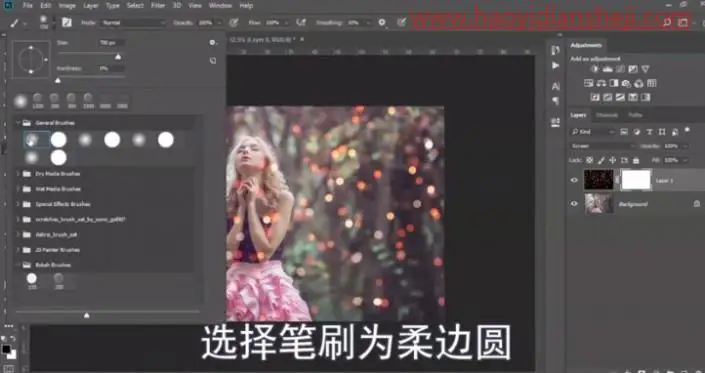Open the Paragraph panel icon
Viewport: 705px width, 373px height.
[x=556, y=101]
